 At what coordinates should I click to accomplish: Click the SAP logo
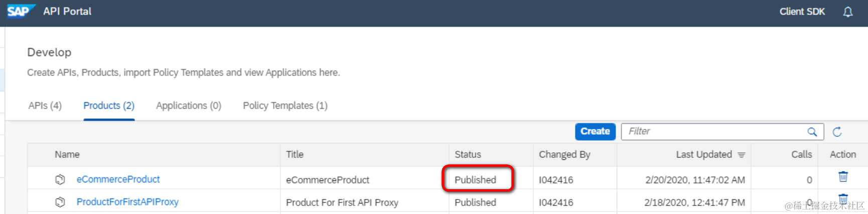(21, 11)
